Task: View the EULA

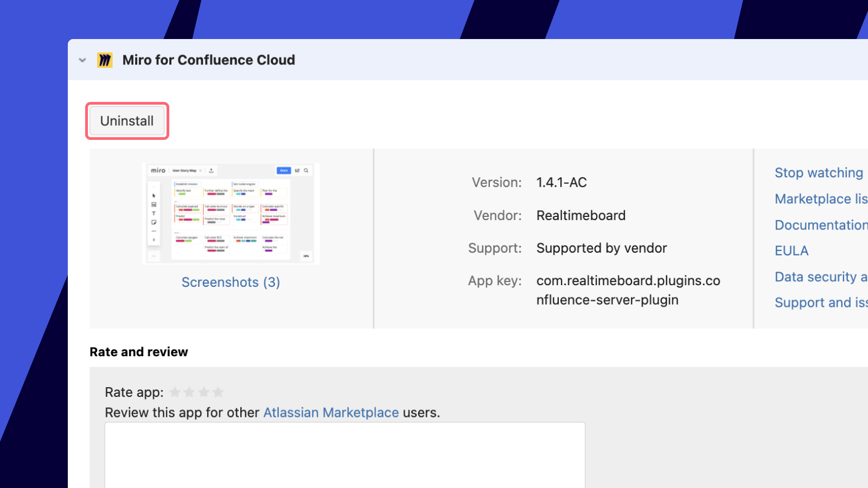Action: [x=792, y=250]
